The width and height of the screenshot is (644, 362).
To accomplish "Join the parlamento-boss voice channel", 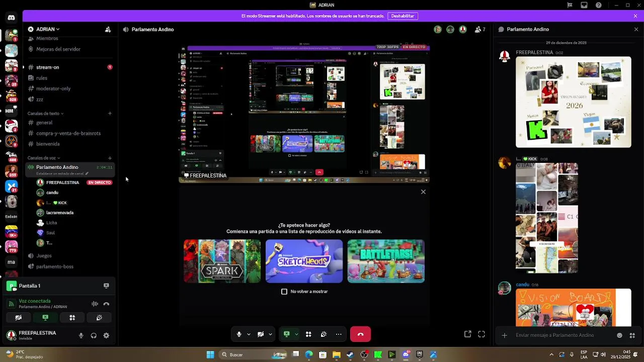I will [70, 266].
